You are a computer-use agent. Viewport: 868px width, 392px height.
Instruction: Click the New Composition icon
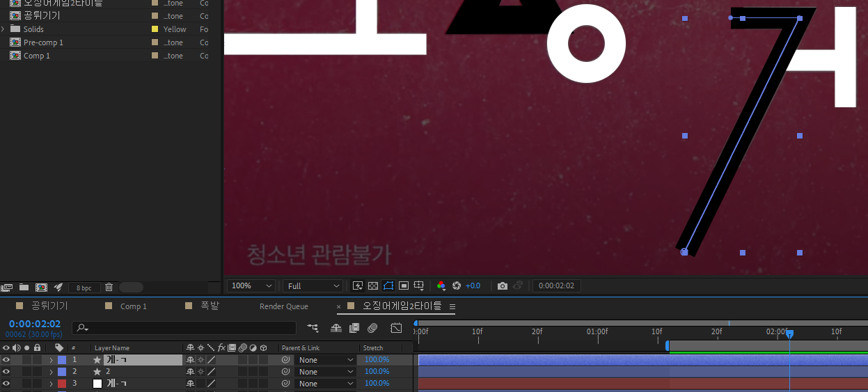41,287
